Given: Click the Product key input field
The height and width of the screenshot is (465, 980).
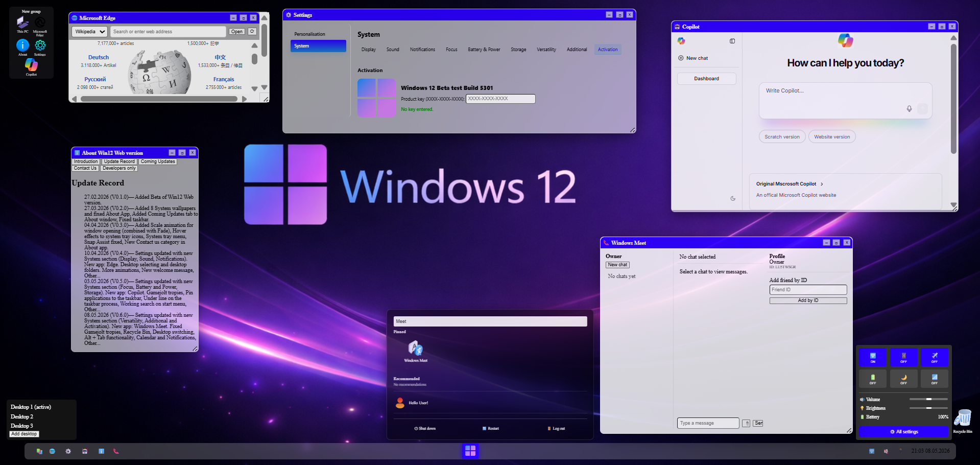Looking at the screenshot, I should click(500, 99).
